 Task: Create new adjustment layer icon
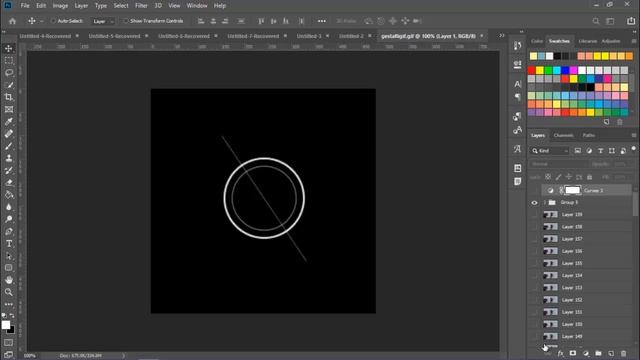(586, 353)
